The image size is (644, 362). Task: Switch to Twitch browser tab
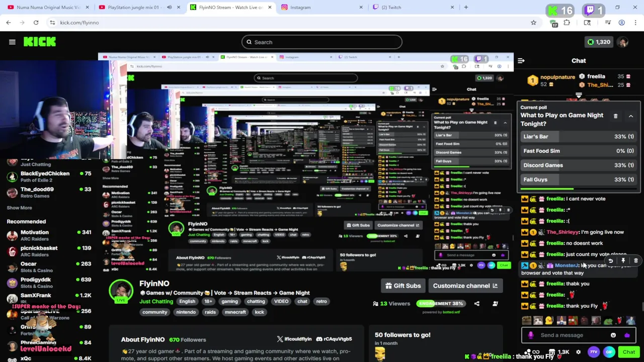point(413,8)
